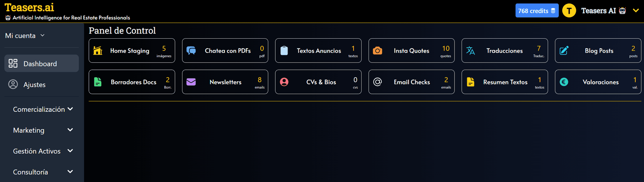Open the Textos Anuncios card
This screenshot has width=644, height=182.
pos(318,51)
